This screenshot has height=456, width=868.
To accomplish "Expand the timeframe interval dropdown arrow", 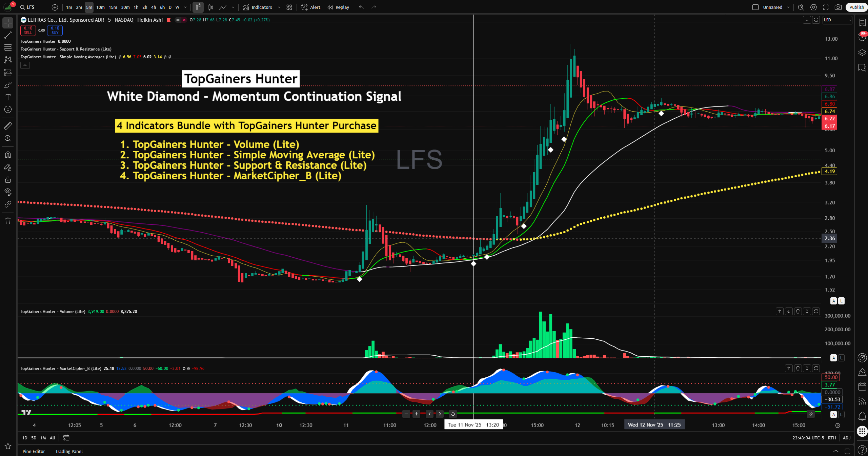I will click(x=185, y=7).
